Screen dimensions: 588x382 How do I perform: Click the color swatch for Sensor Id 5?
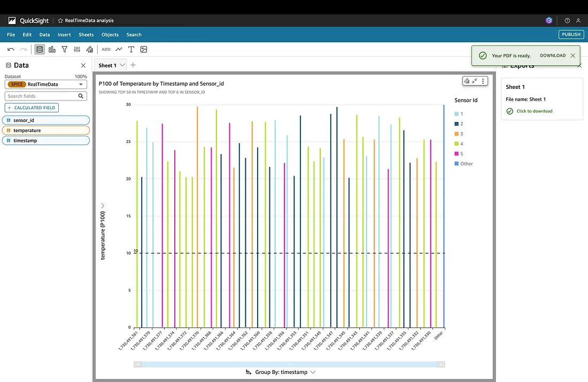click(457, 154)
